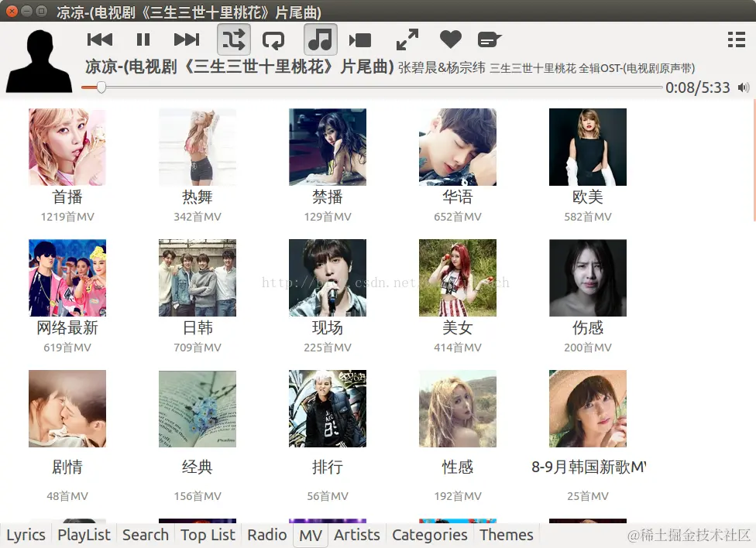Open the 经典 MV category thumbnail

pyautogui.click(x=198, y=409)
